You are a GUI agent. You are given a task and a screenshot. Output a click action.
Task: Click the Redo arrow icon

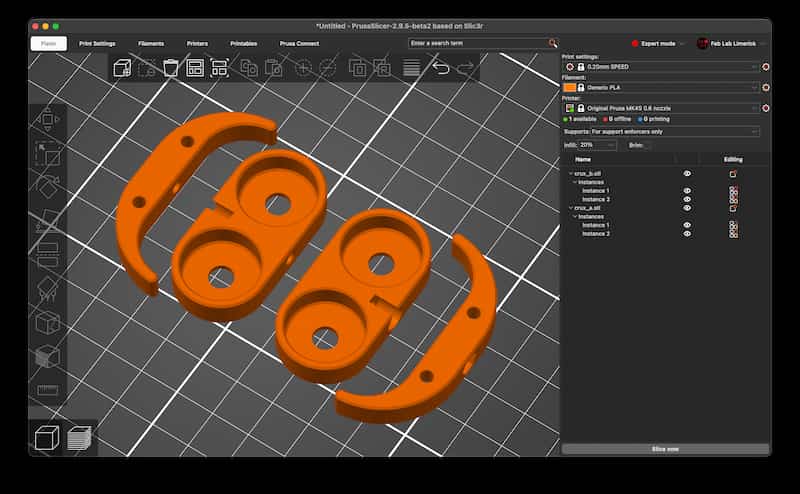point(465,67)
